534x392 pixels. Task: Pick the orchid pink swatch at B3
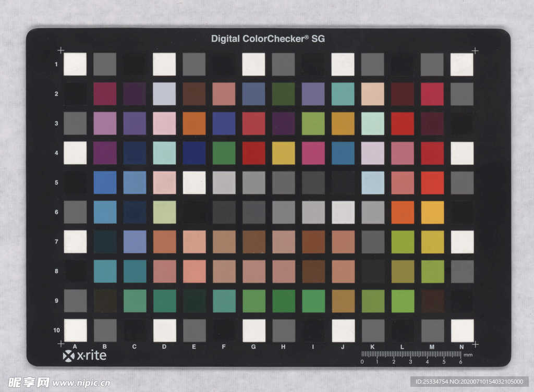click(x=105, y=123)
